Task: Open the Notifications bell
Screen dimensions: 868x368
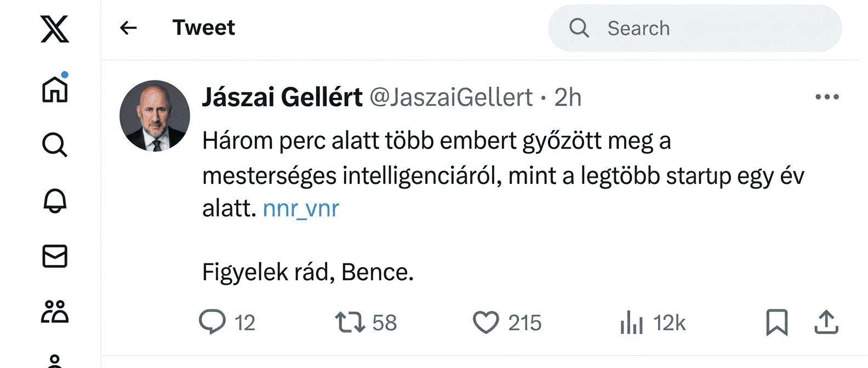Action: coord(55,201)
